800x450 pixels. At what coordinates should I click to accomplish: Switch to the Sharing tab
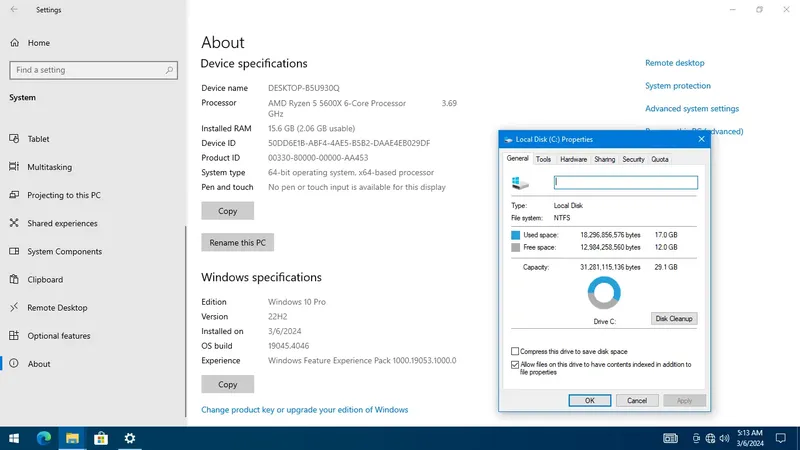(605, 159)
